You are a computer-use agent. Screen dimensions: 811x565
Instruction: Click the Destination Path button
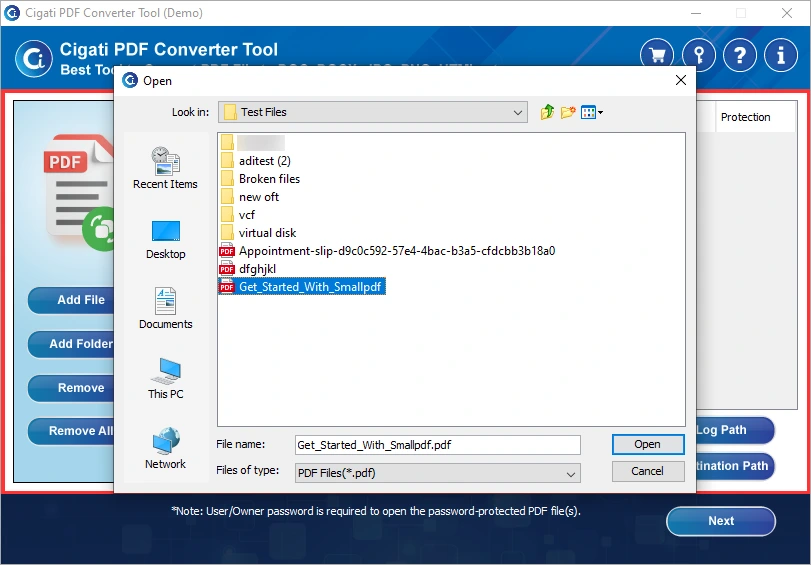pyautogui.click(x=734, y=466)
